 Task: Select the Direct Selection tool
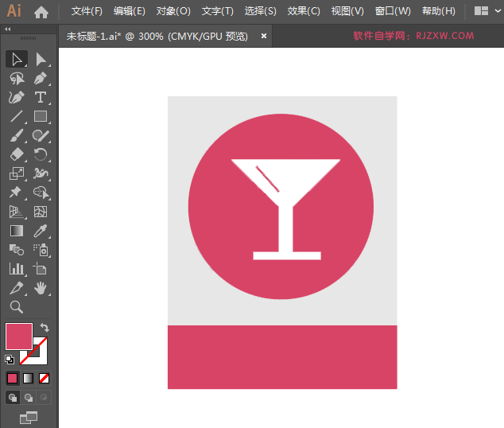pyautogui.click(x=41, y=59)
